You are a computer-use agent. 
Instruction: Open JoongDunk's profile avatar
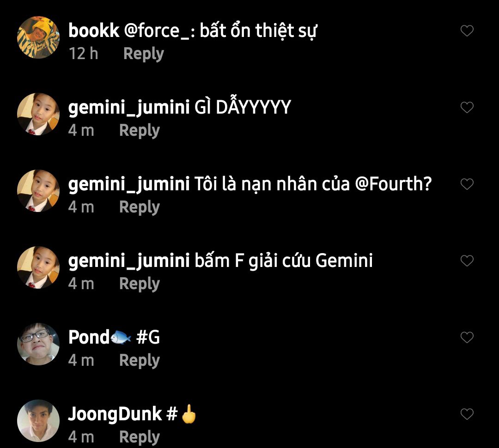(x=38, y=421)
